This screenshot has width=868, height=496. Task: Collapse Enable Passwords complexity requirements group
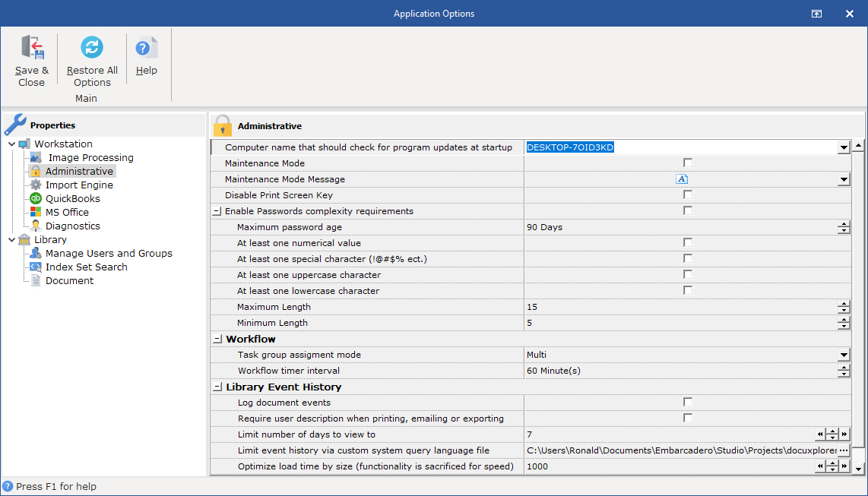tap(217, 211)
